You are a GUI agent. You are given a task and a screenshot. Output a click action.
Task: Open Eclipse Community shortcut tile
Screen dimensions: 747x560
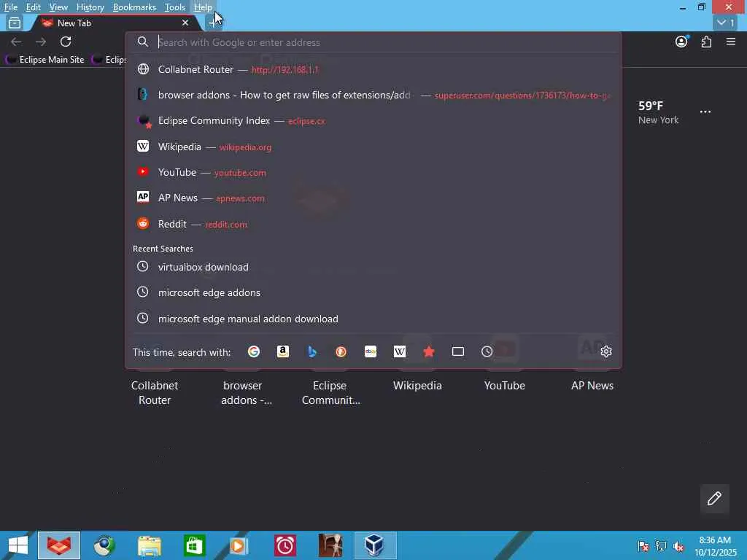coord(330,392)
